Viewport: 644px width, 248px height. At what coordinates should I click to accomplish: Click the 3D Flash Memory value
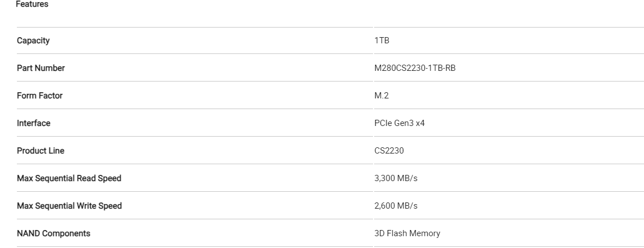click(x=407, y=233)
